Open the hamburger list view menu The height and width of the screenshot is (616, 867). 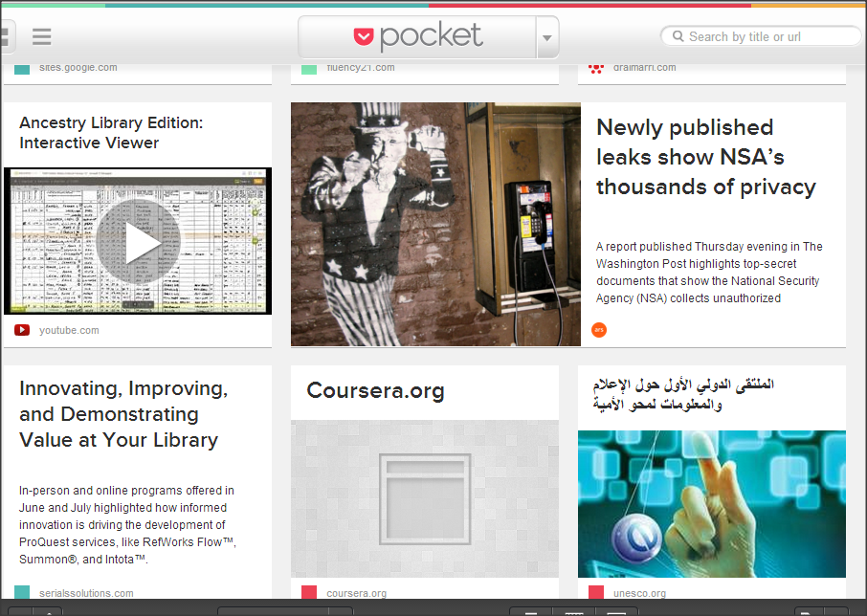[x=41, y=36]
